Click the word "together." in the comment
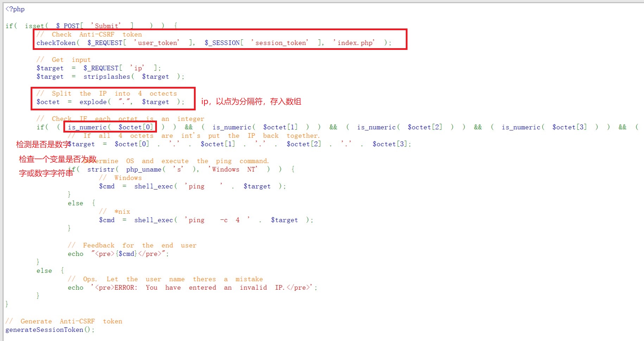The height and width of the screenshot is (341, 644). tap(303, 136)
